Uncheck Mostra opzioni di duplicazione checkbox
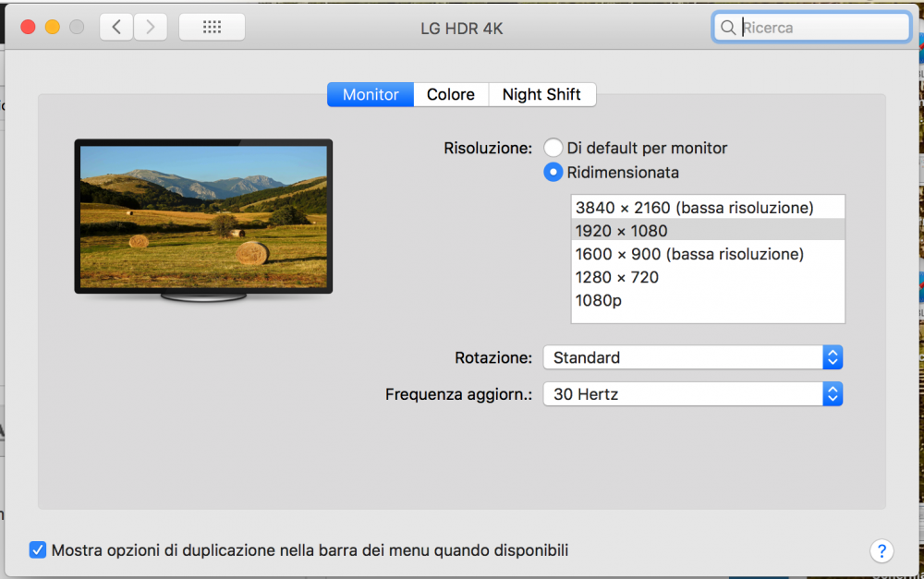The width and height of the screenshot is (924, 579). tap(38, 550)
